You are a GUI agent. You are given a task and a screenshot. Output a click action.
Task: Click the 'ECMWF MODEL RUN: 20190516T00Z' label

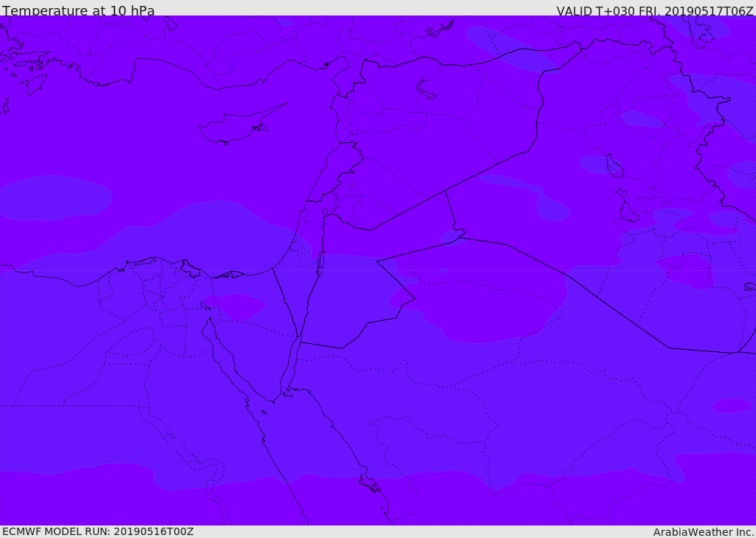[x=98, y=531]
